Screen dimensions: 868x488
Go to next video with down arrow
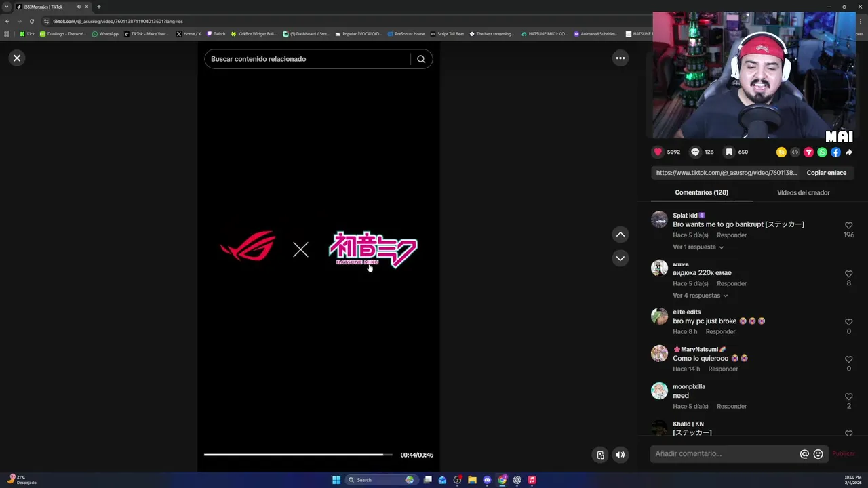tap(620, 258)
